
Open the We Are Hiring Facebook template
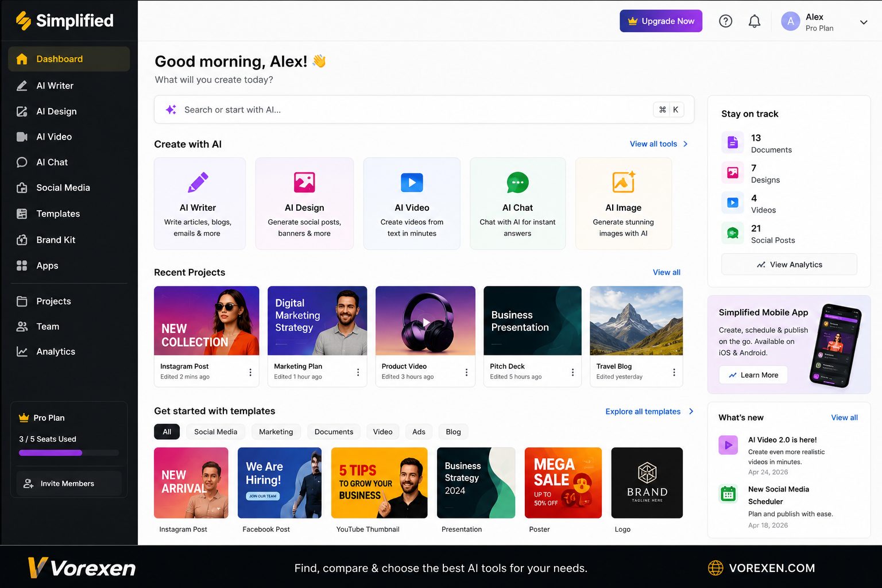click(280, 483)
